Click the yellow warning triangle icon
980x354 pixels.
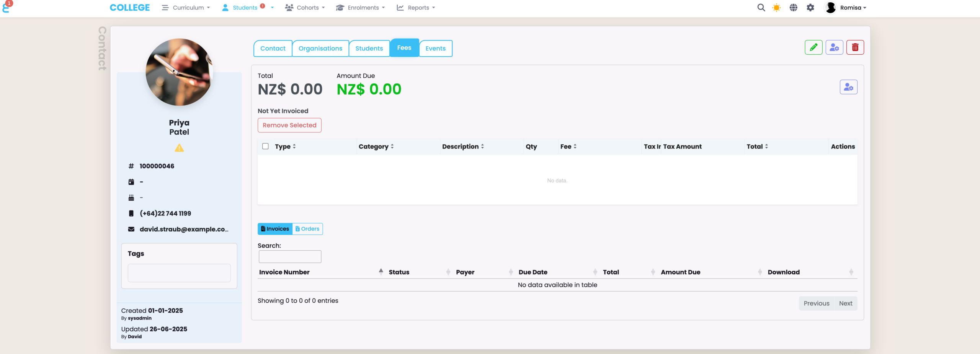(179, 148)
